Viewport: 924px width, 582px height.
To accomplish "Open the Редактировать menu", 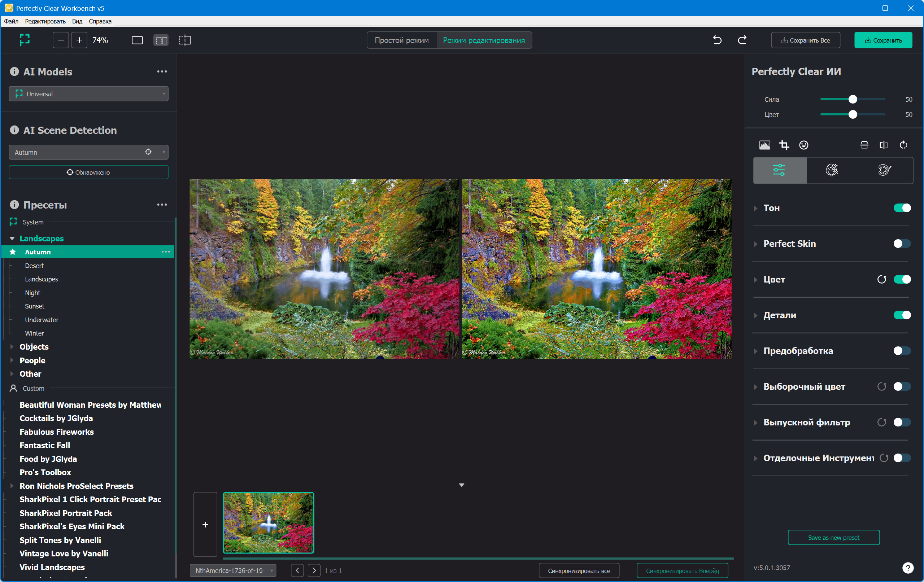I will click(x=45, y=21).
